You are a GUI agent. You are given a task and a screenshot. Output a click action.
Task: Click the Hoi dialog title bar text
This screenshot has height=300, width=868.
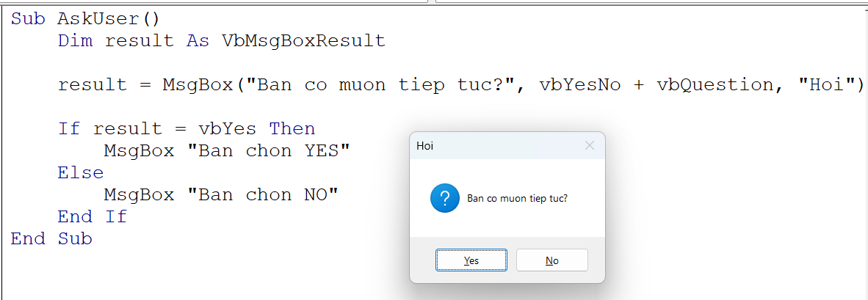425,146
